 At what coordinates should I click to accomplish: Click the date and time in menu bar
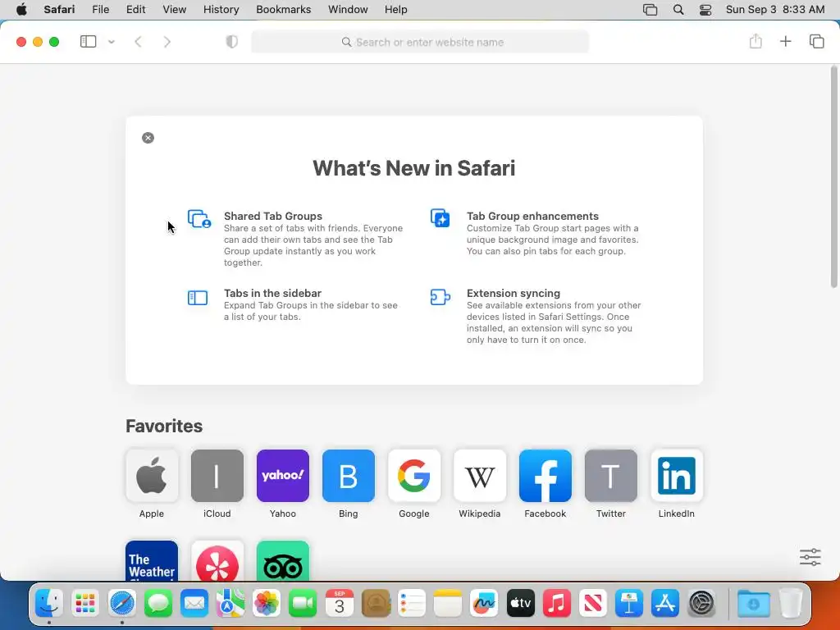[x=775, y=10]
